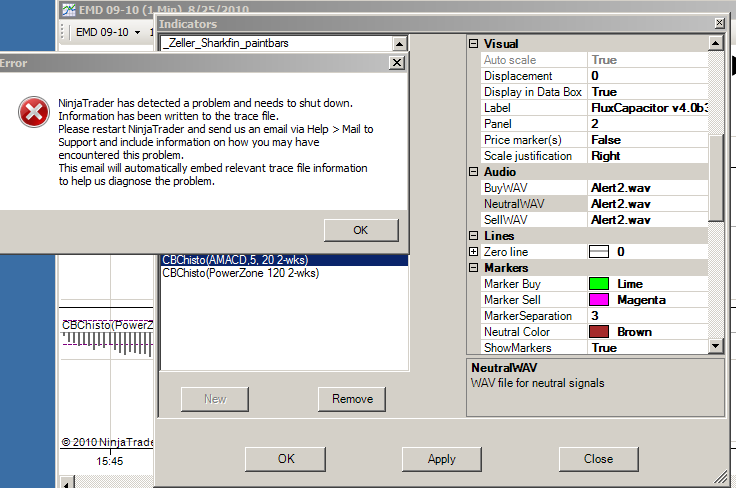Click the Indicators window resize grip

point(721,478)
